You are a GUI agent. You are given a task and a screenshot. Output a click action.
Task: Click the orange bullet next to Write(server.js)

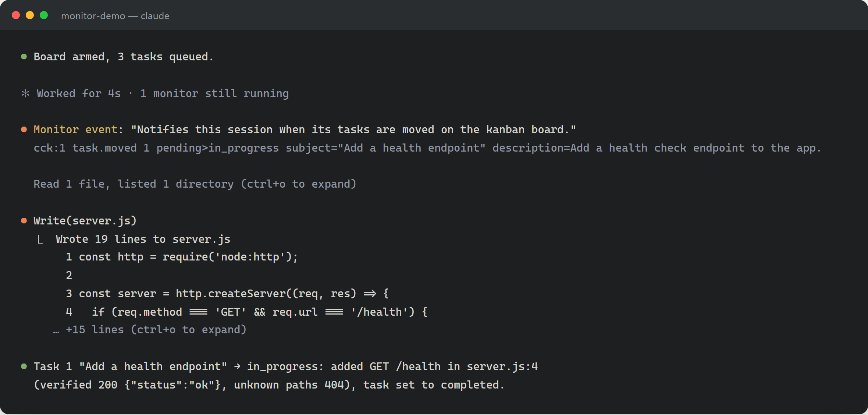click(24, 221)
